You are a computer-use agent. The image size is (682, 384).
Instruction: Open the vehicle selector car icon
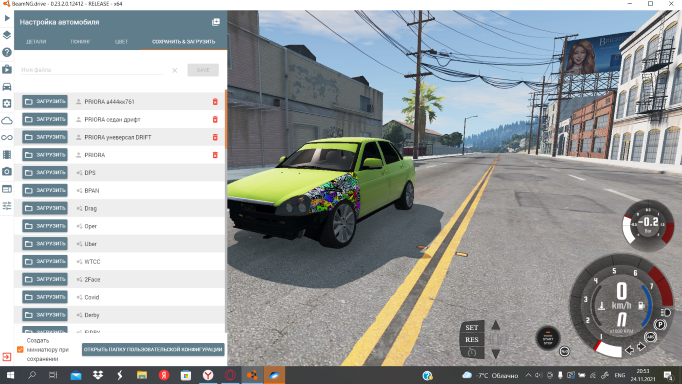[x=7, y=87]
